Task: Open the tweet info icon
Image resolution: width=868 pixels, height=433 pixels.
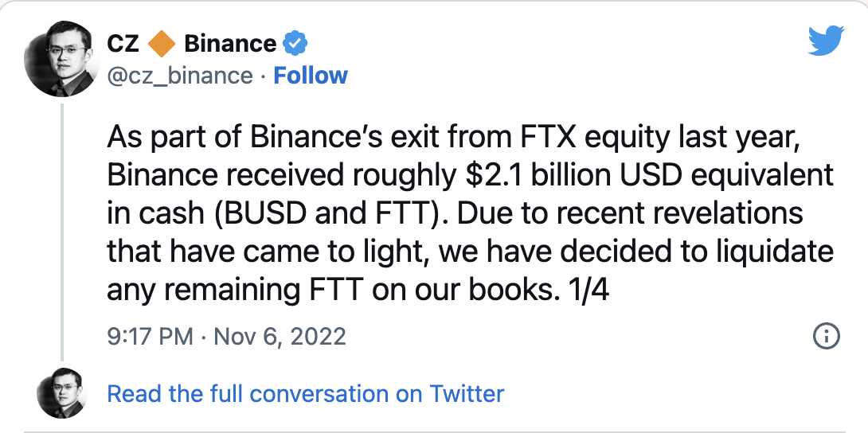Action: pyautogui.click(x=826, y=336)
